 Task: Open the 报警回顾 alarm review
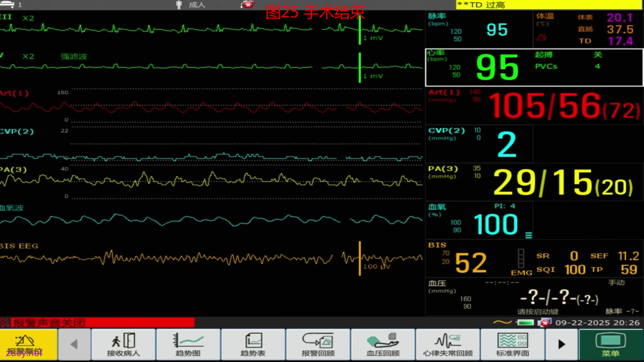tap(318, 344)
